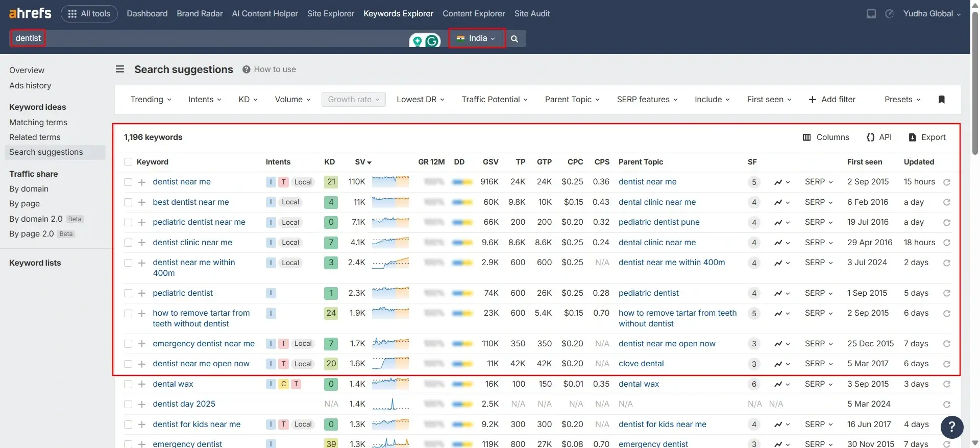Click the DD bar for 'dentist near me'
This screenshot has height=448, width=980.
[x=462, y=182]
